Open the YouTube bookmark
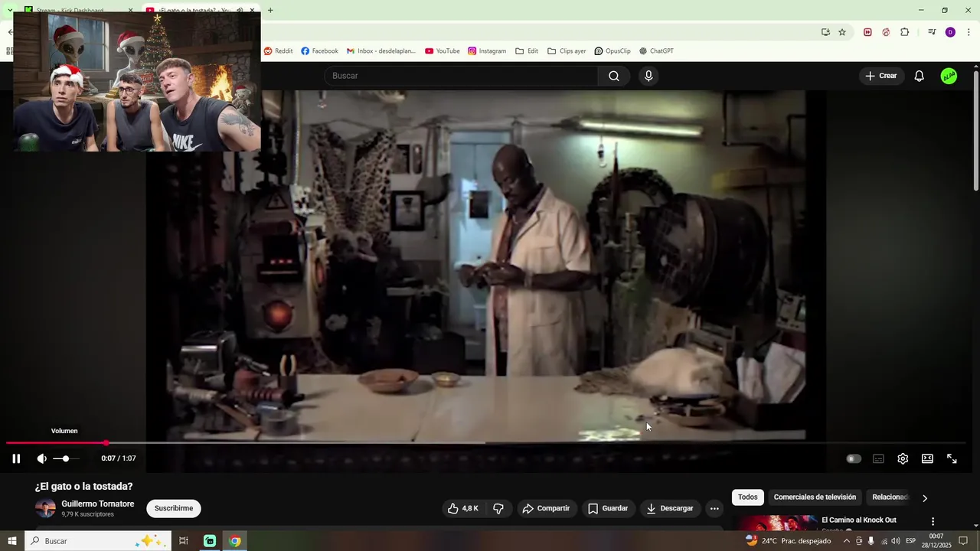980x551 pixels. [443, 51]
